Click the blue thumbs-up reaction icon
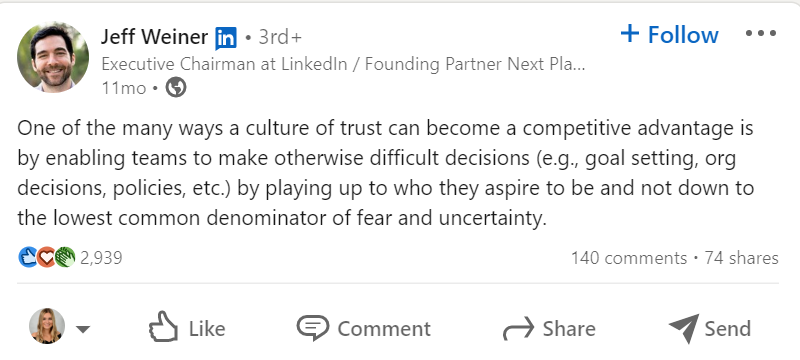 pyautogui.click(x=28, y=257)
